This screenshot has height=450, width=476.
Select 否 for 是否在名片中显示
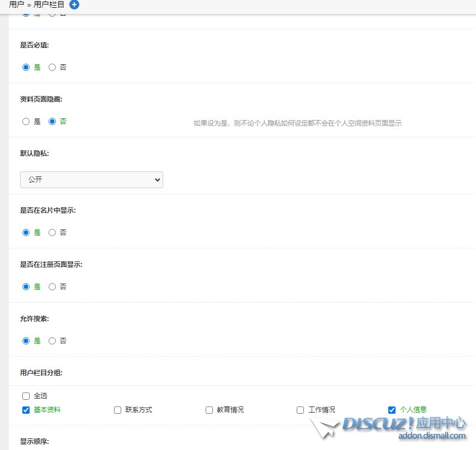point(51,232)
